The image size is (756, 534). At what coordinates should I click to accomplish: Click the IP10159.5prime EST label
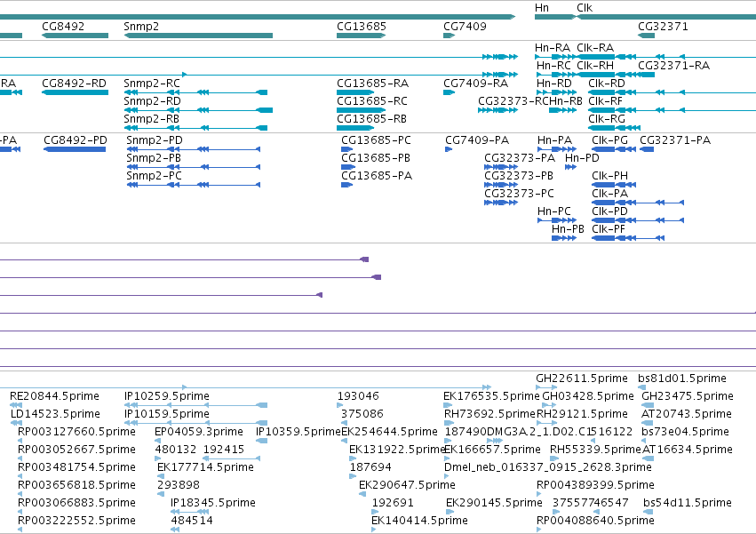coord(167,414)
